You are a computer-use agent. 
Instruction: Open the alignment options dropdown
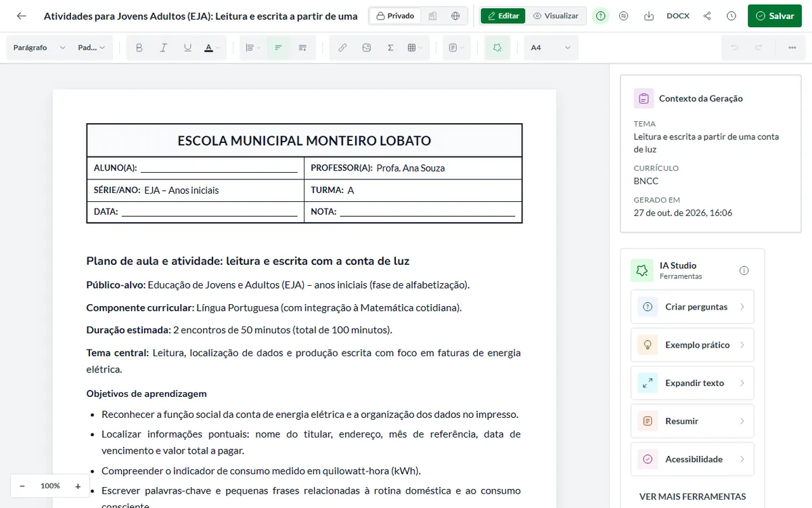click(253, 48)
